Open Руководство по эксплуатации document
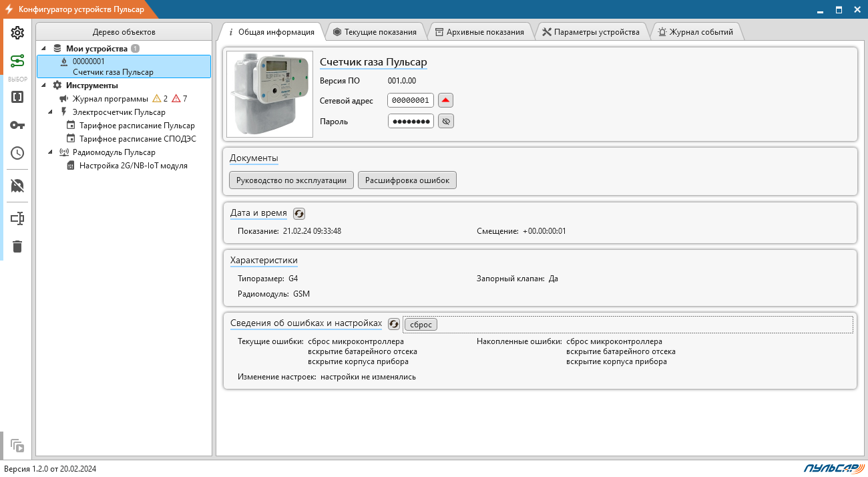The image size is (868, 477). click(x=291, y=180)
